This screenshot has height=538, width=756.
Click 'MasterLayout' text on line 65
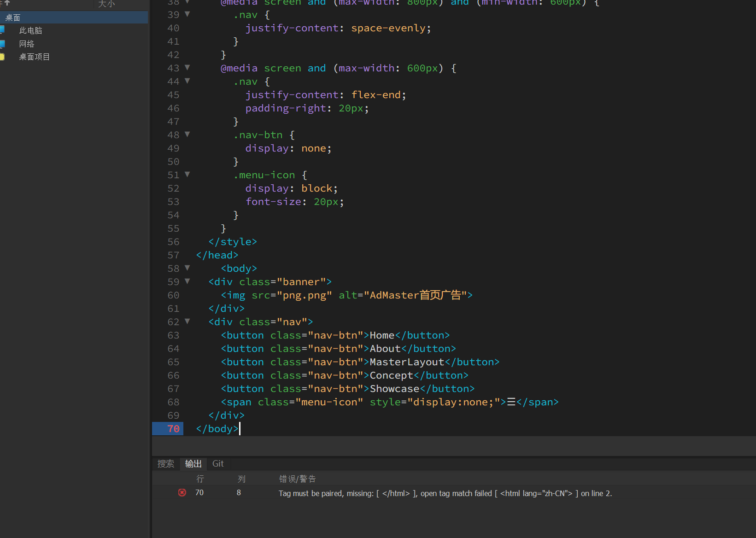(x=407, y=362)
